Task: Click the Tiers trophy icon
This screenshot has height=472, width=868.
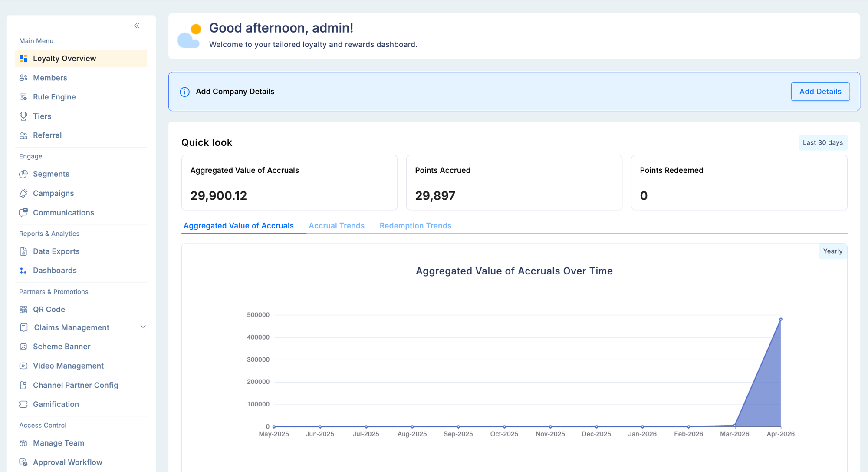Action: (23, 116)
